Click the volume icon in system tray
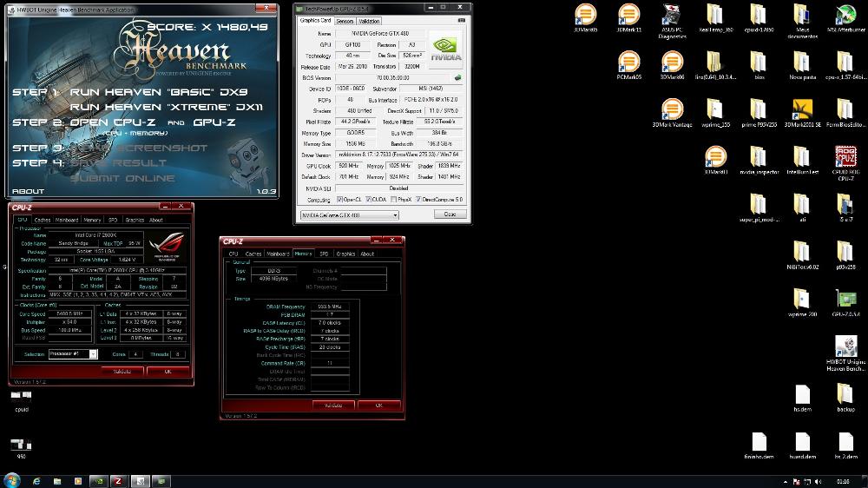Screen dimensions: 868x488 pyautogui.click(x=819, y=481)
